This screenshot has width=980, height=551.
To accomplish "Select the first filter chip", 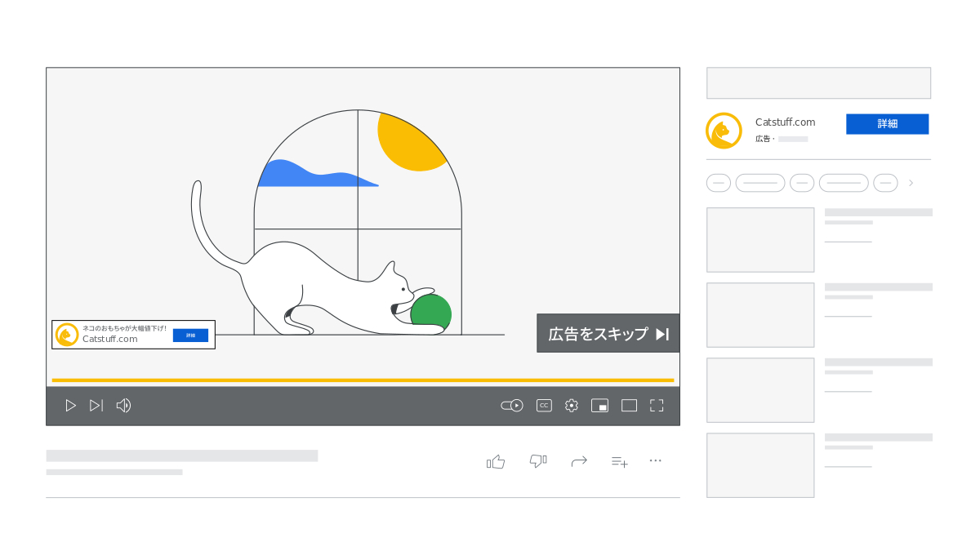I will [x=719, y=183].
